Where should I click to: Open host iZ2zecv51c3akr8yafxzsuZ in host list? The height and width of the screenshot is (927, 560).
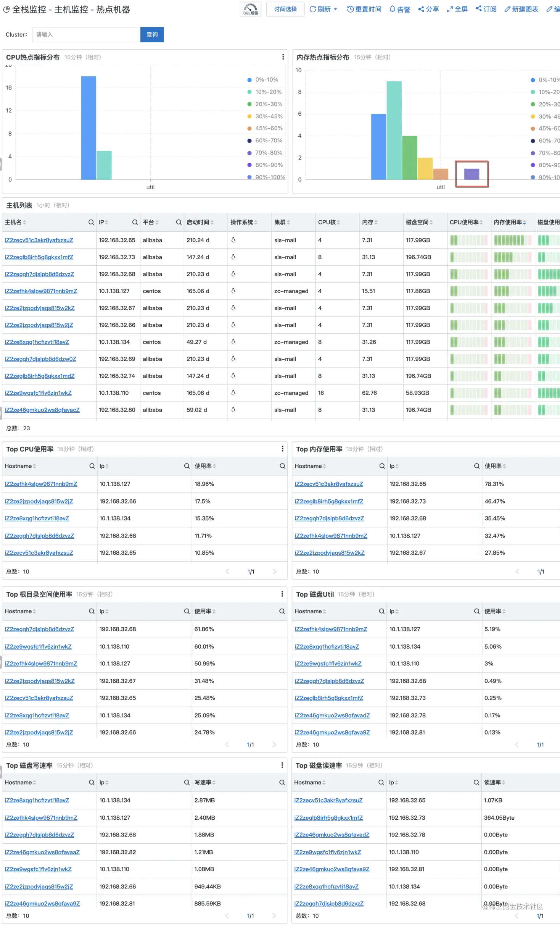[x=39, y=240]
